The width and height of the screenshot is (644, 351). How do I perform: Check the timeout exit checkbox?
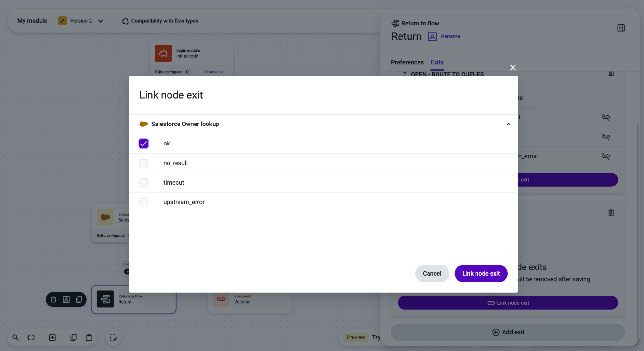(x=143, y=183)
